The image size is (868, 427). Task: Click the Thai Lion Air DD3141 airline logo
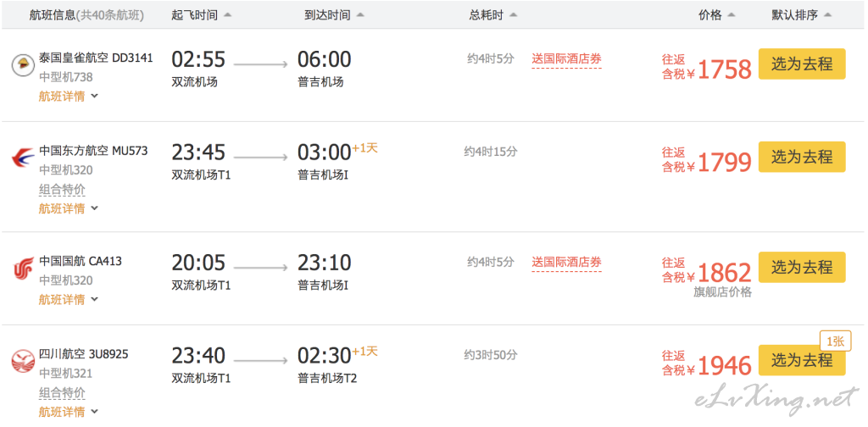[23, 65]
